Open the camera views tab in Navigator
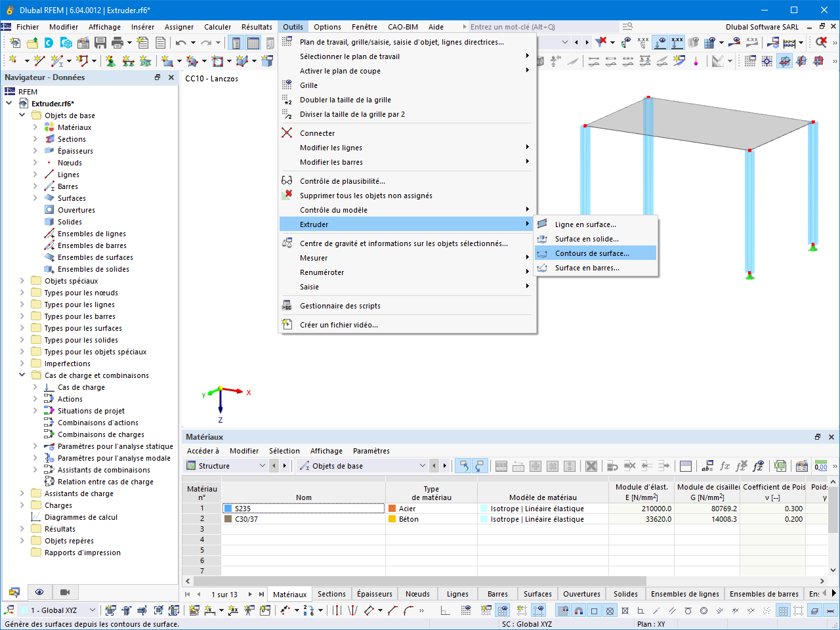This screenshot has width=840, height=630. click(65, 592)
